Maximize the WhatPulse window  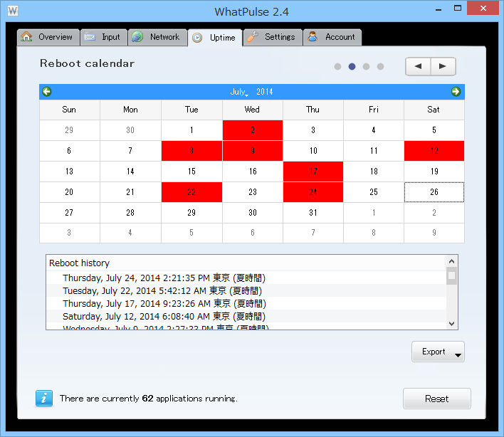[x=458, y=9]
